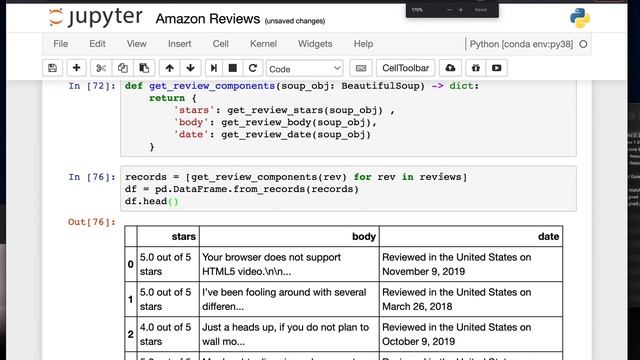Click the In [76] prompt
This screenshot has width=640, height=360.
[x=92, y=177]
